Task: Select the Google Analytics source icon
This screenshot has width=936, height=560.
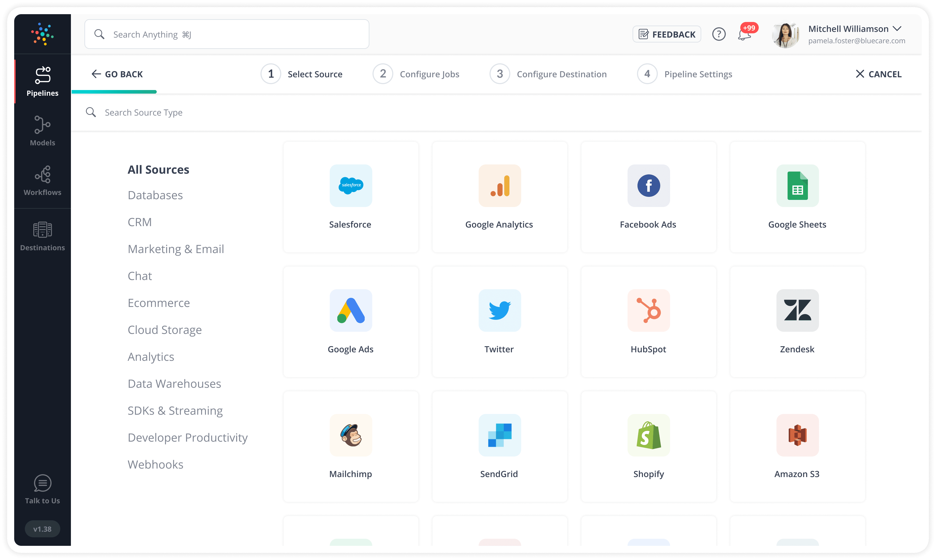Action: point(499,185)
